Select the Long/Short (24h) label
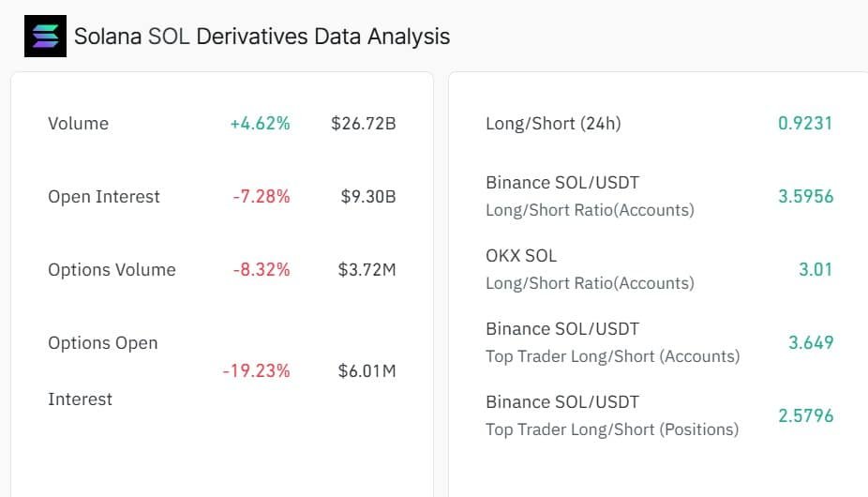 [x=553, y=124]
